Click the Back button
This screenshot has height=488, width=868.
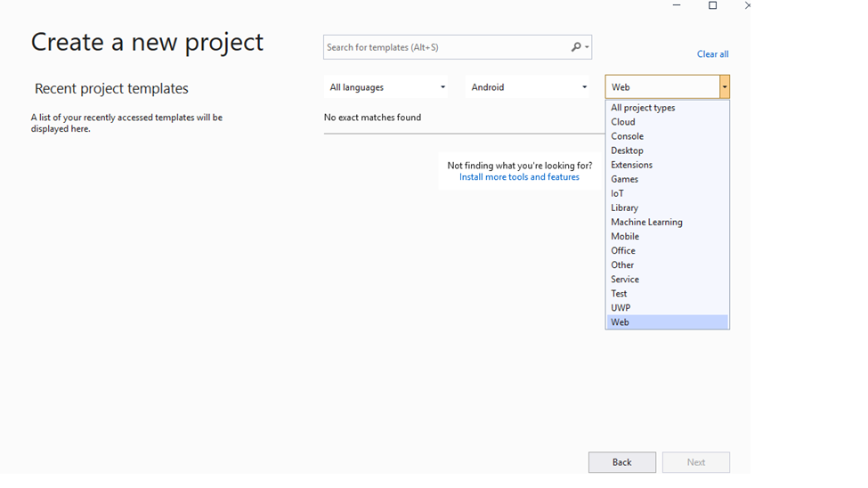[622, 462]
